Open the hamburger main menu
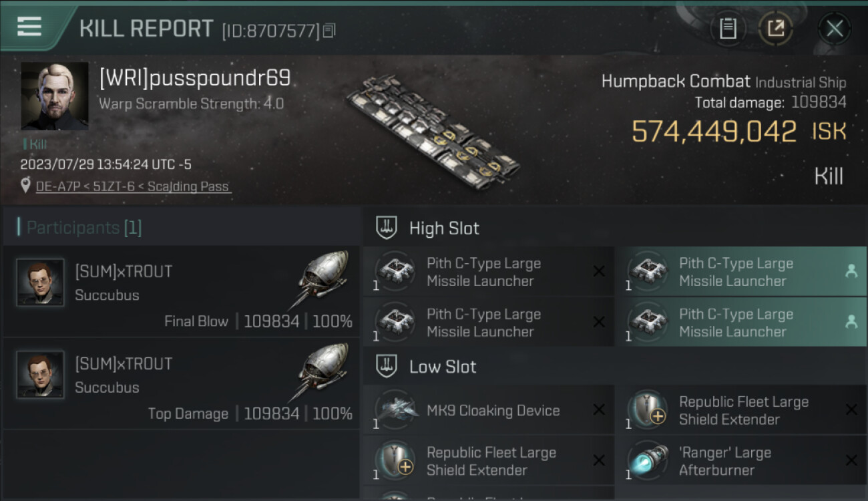This screenshot has width=868, height=501. [29, 27]
